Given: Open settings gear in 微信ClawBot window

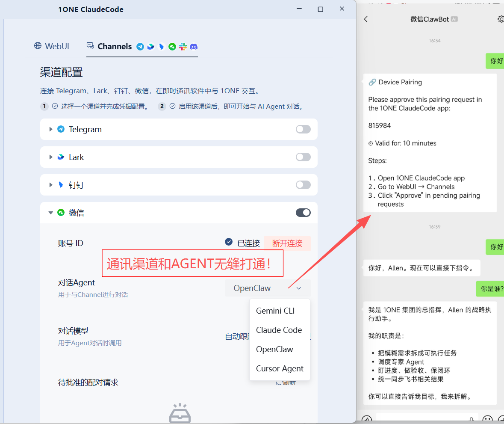Looking at the screenshot, I should 501,19.
